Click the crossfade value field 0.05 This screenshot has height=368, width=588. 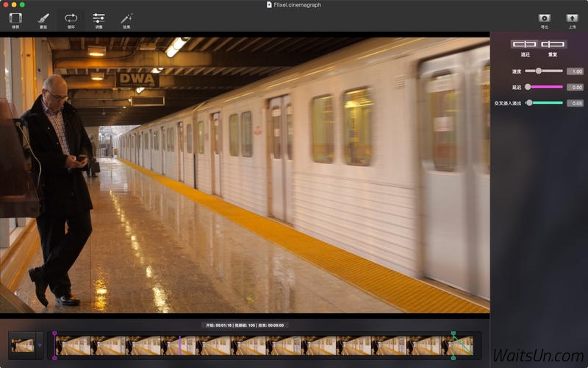pyautogui.click(x=575, y=103)
